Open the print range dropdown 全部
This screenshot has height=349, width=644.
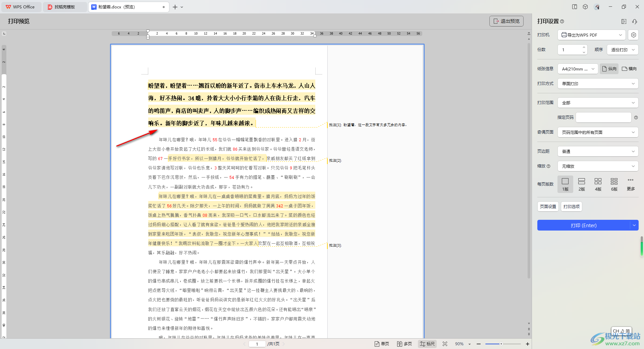598,103
